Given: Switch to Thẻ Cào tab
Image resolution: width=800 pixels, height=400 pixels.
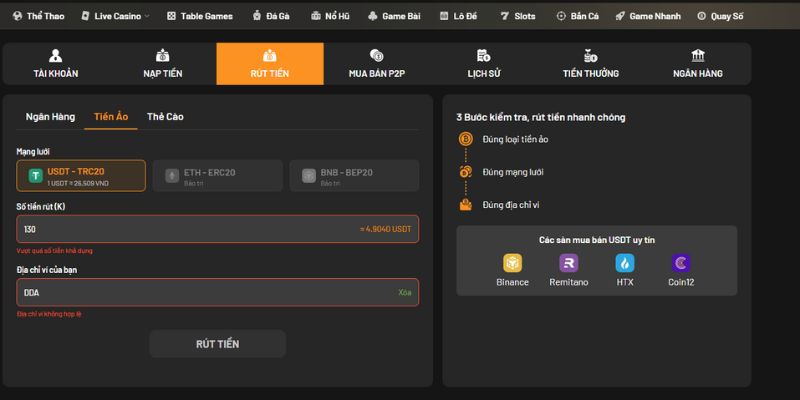Looking at the screenshot, I should tap(165, 117).
